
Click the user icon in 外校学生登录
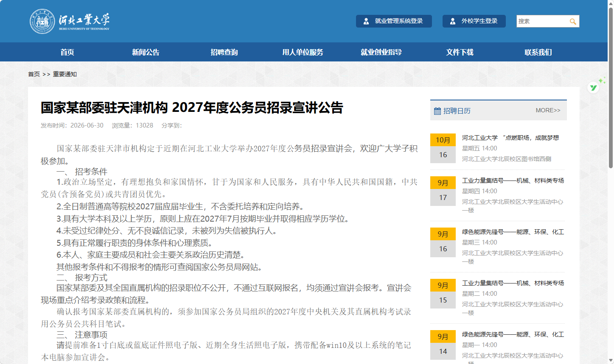453,21
